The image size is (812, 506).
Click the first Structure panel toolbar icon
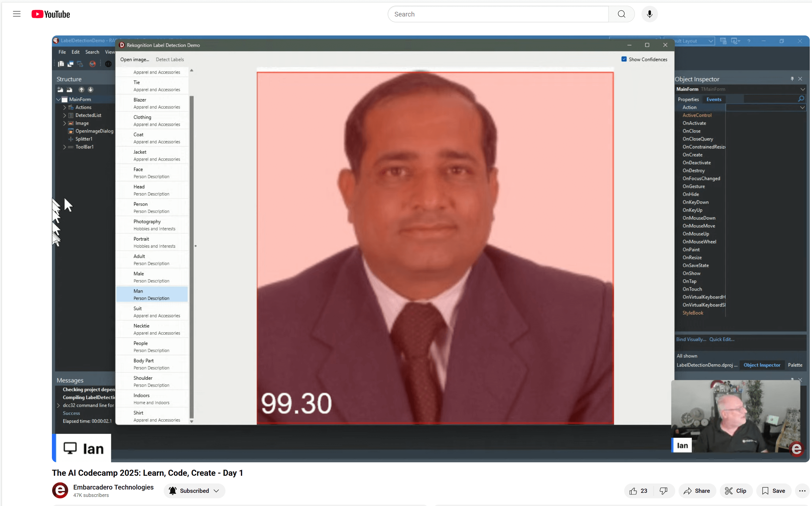coord(60,89)
